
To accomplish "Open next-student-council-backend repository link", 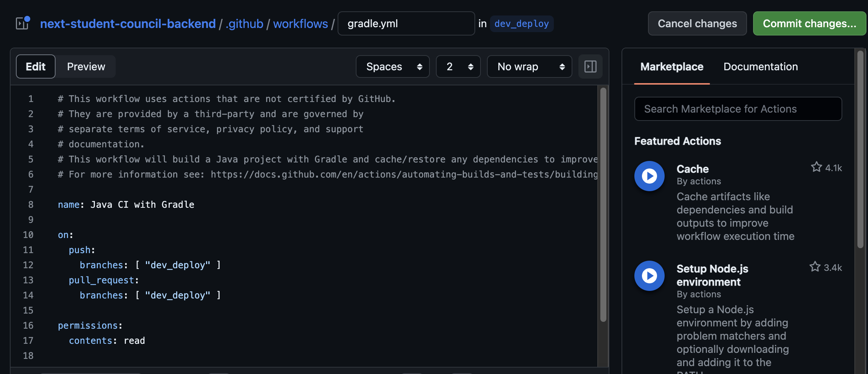I will pos(128,23).
